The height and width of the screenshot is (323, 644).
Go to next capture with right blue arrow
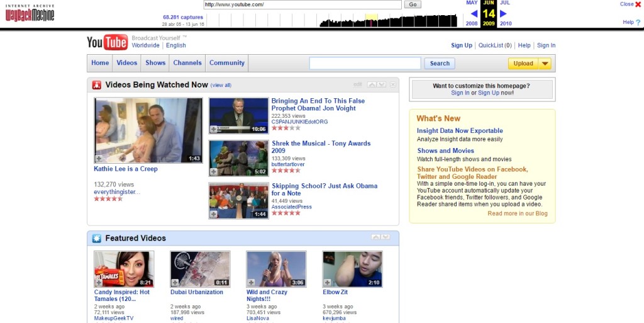tap(503, 14)
